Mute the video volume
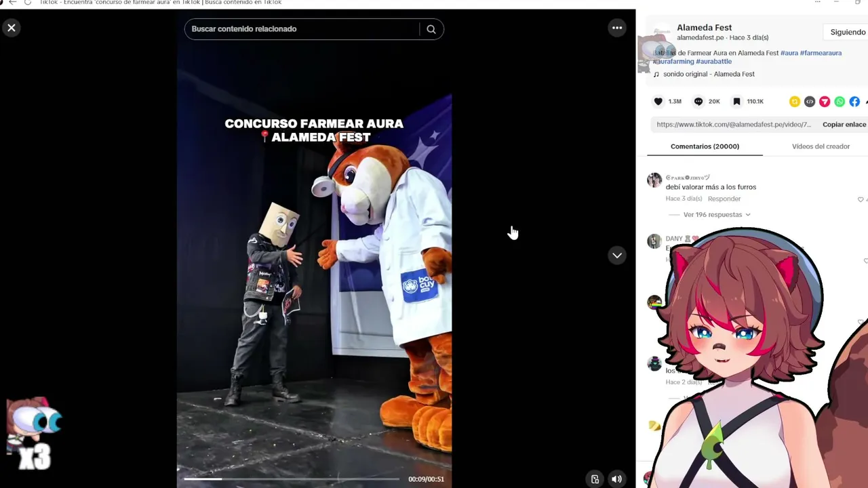 [616, 479]
